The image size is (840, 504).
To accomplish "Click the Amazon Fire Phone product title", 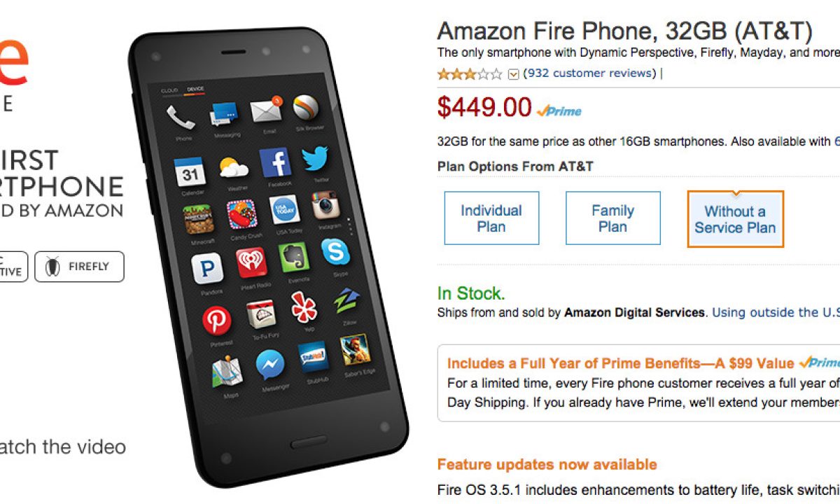I will [x=624, y=31].
